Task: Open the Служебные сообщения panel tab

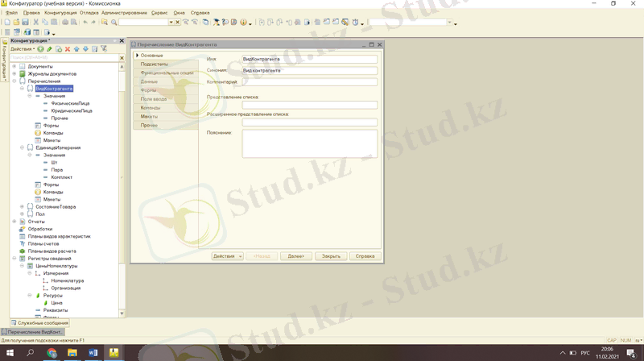Action: pos(39,323)
